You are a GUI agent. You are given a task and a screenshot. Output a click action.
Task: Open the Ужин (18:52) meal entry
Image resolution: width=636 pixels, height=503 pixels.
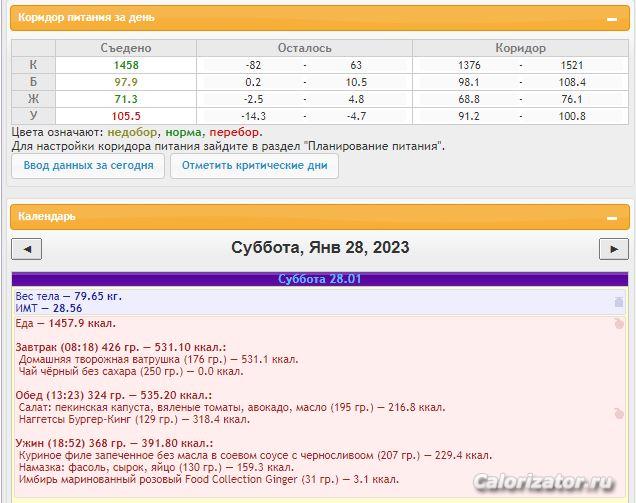(113, 442)
